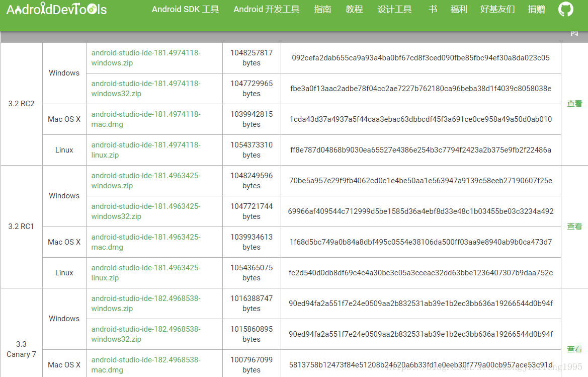Select the 1039942815 bytes size cell

251,119
